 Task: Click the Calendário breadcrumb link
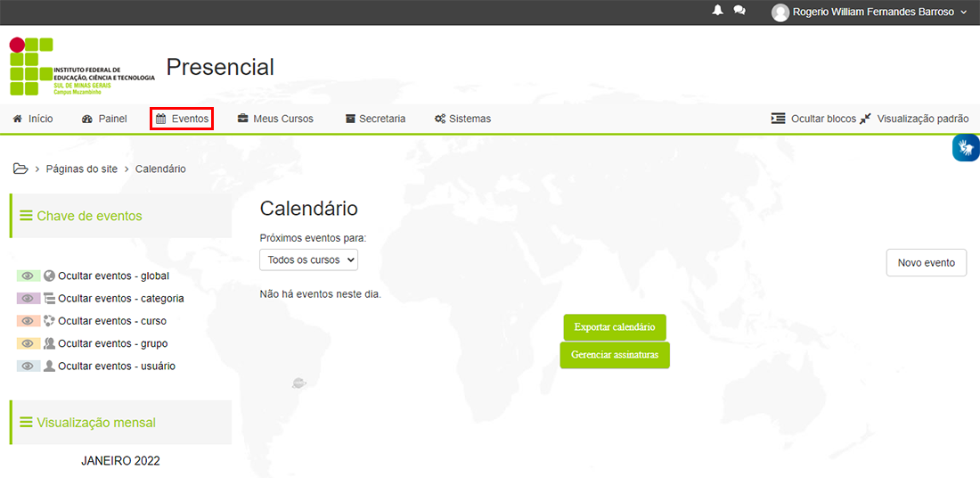coord(160,169)
